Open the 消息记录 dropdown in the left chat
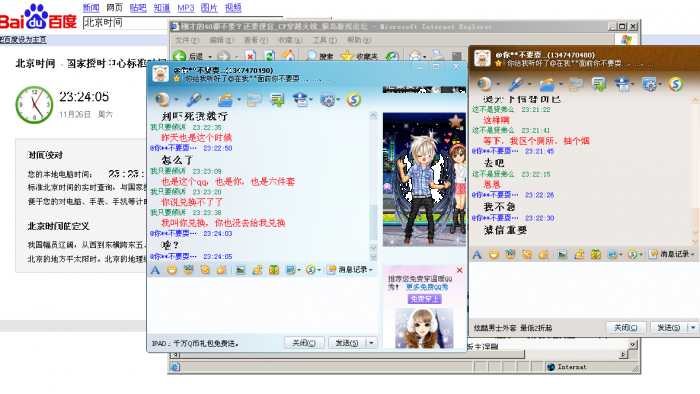The height and width of the screenshot is (394, 700). click(x=350, y=270)
